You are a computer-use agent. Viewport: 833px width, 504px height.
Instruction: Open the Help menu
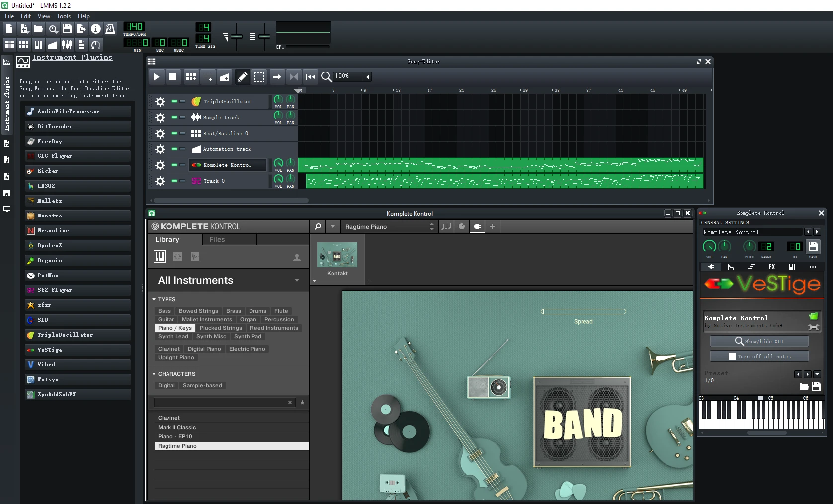pyautogui.click(x=83, y=16)
